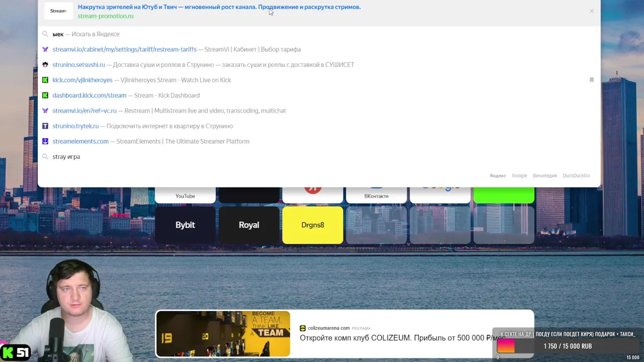Click the StreamElements favicon icon

pos(45,141)
